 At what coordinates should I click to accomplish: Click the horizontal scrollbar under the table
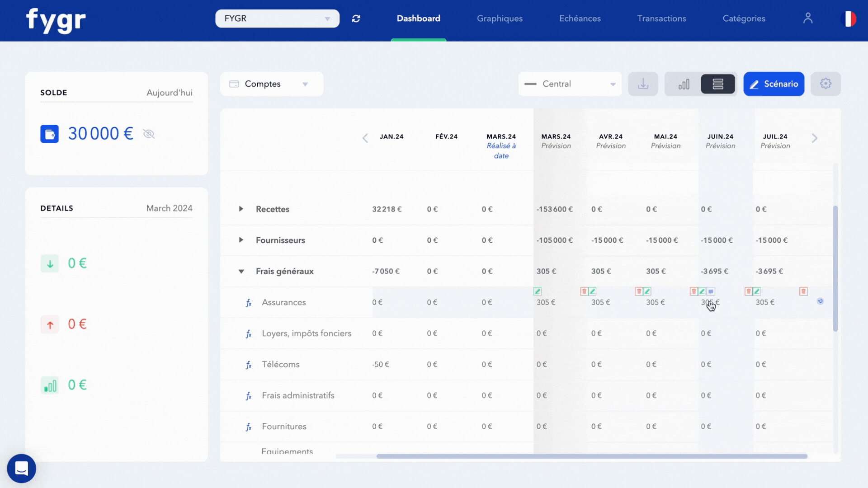coord(592,456)
